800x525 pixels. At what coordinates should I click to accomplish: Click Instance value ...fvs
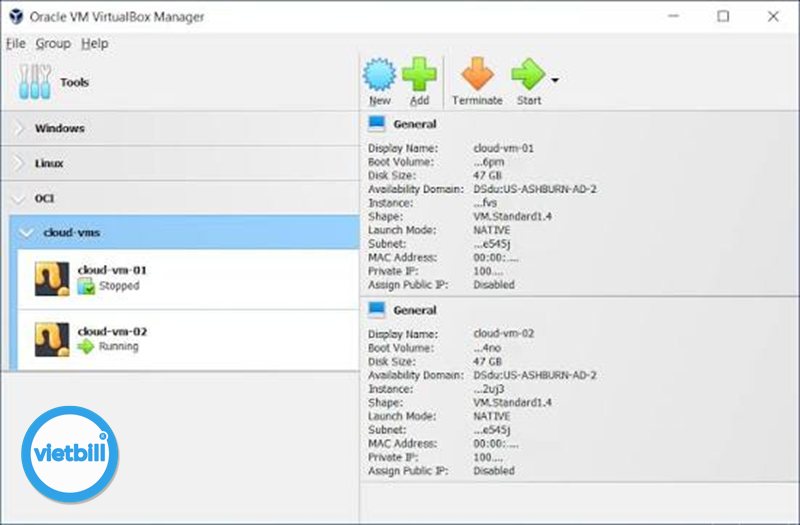(x=485, y=203)
